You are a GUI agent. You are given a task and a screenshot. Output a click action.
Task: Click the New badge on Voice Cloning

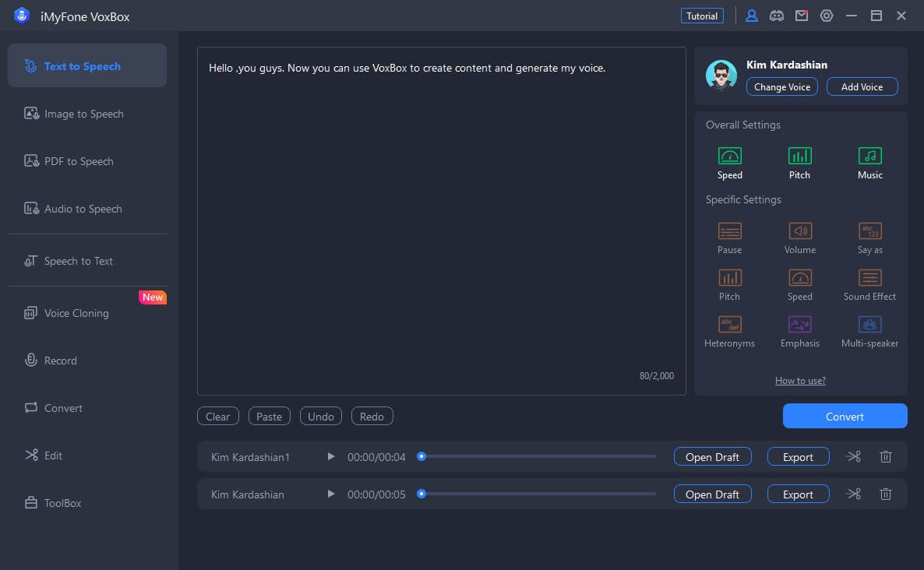pos(153,297)
